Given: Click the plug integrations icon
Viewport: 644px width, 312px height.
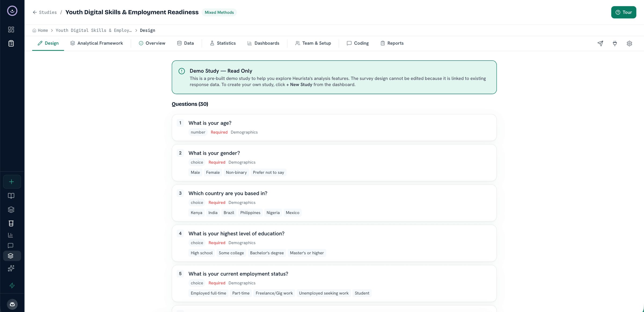Looking at the screenshot, I should point(615,43).
